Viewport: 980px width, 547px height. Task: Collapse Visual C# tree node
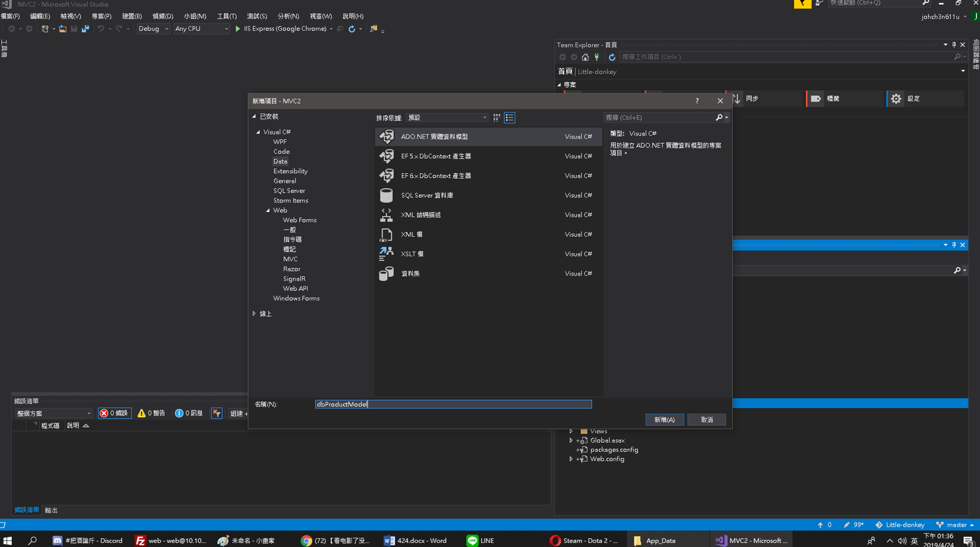259,132
